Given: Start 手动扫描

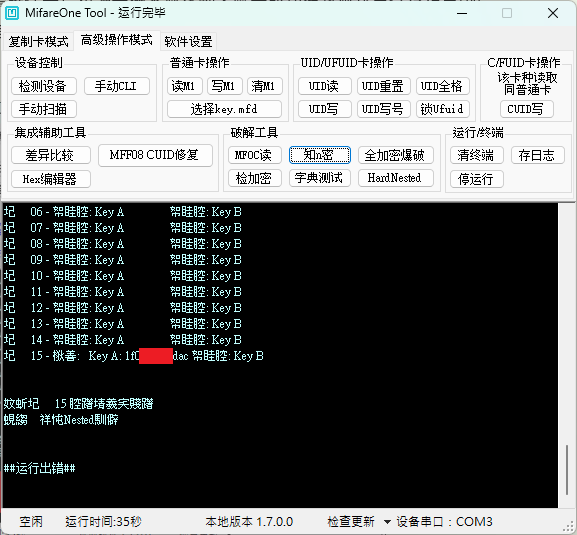Looking at the screenshot, I should 44,109.
